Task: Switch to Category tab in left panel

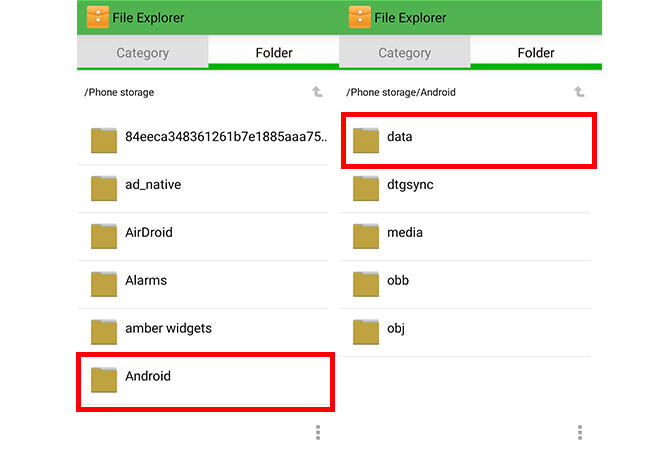Action: pos(143,52)
